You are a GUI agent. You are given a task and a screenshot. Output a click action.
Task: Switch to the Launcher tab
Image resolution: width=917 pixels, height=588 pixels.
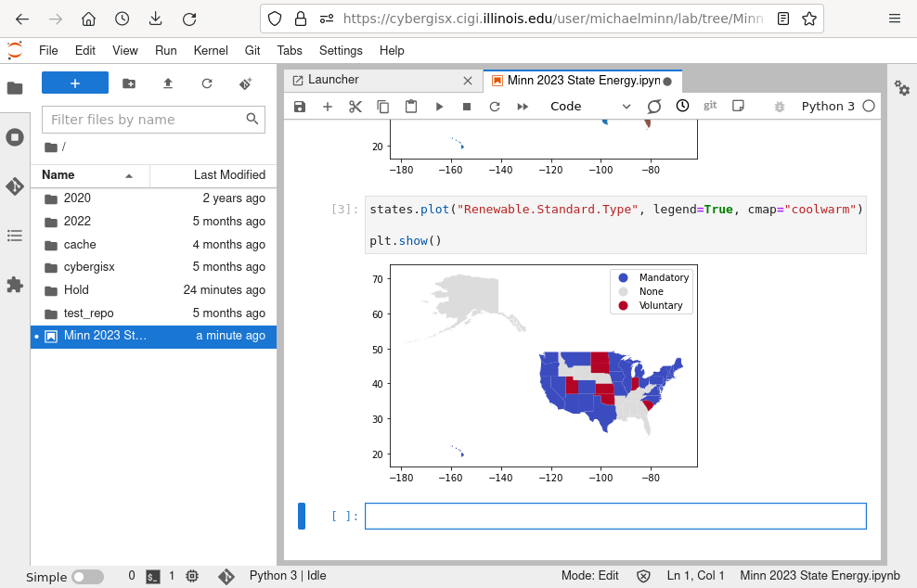(x=332, y=81)
